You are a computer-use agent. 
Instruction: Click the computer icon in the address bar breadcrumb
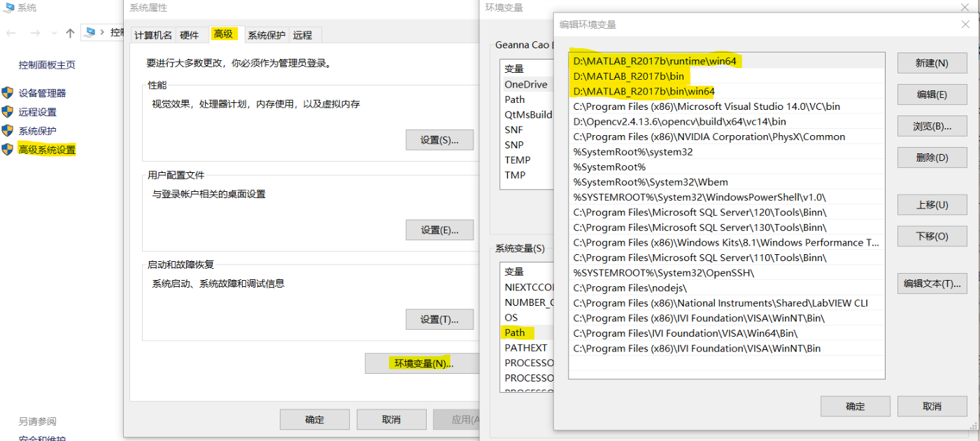[x=90, y=31]
